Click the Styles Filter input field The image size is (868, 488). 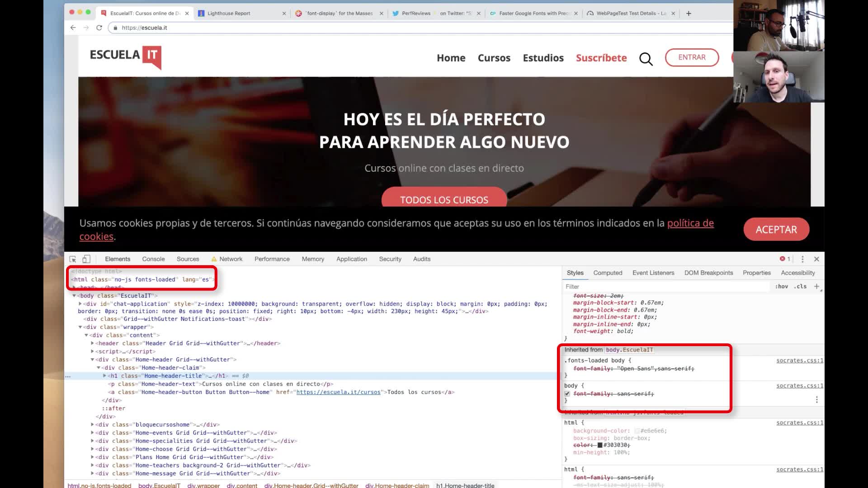pyautogui.click(x=666, y=286)
